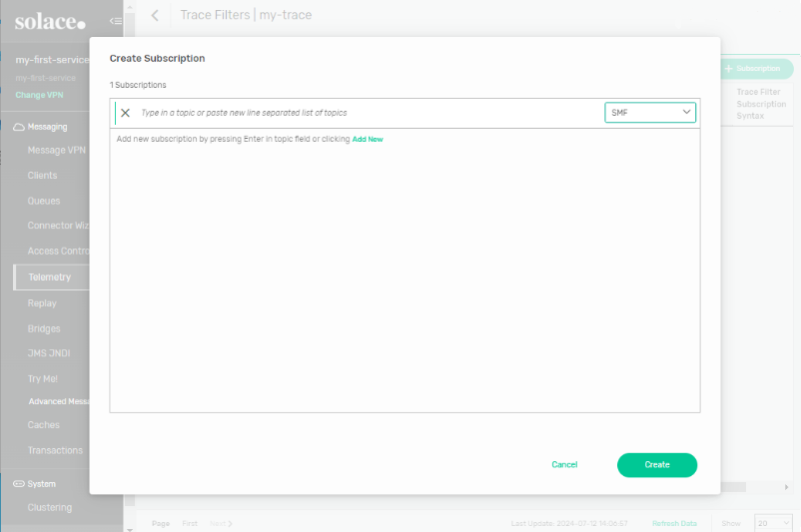Click the System section icon

pos(19,484)
